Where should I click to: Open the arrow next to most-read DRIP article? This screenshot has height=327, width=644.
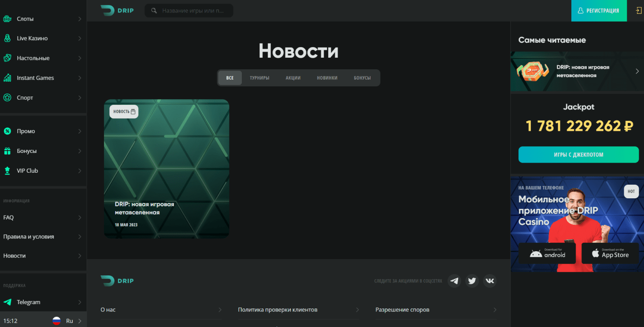637,71
